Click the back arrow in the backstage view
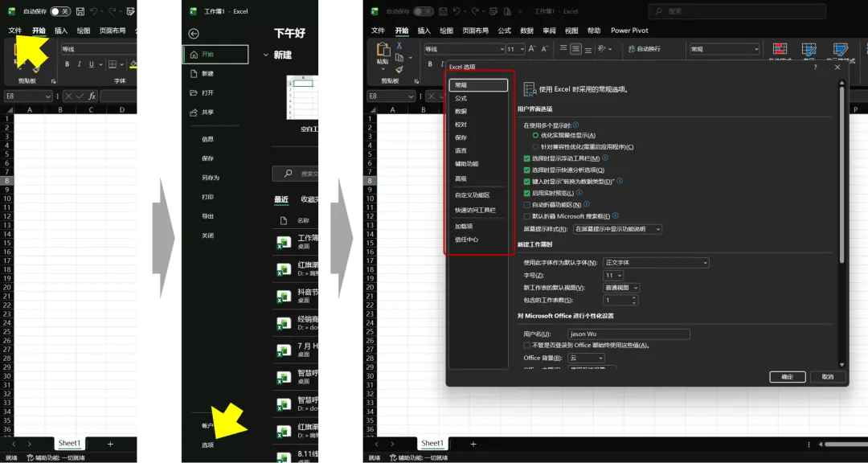The image size is (868, 463). (194, 34)
